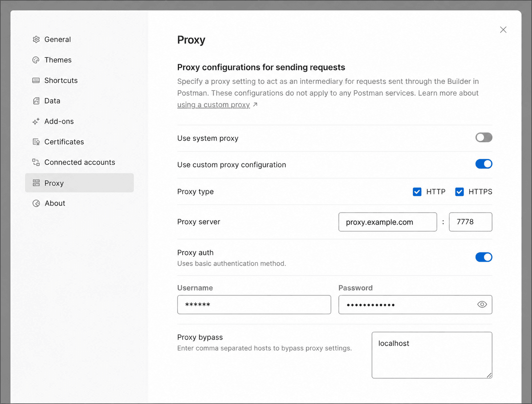
Task: Open Connected accounts settings label
Action: [x=80, y=162]
